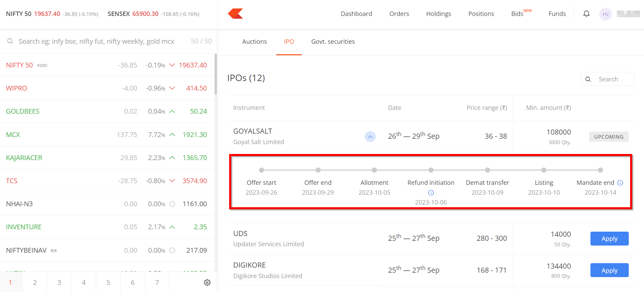This screenshot has height=292, width=644.
Task: Click the Demat transfer timeline marker
Action: click(x=487, y=170)
